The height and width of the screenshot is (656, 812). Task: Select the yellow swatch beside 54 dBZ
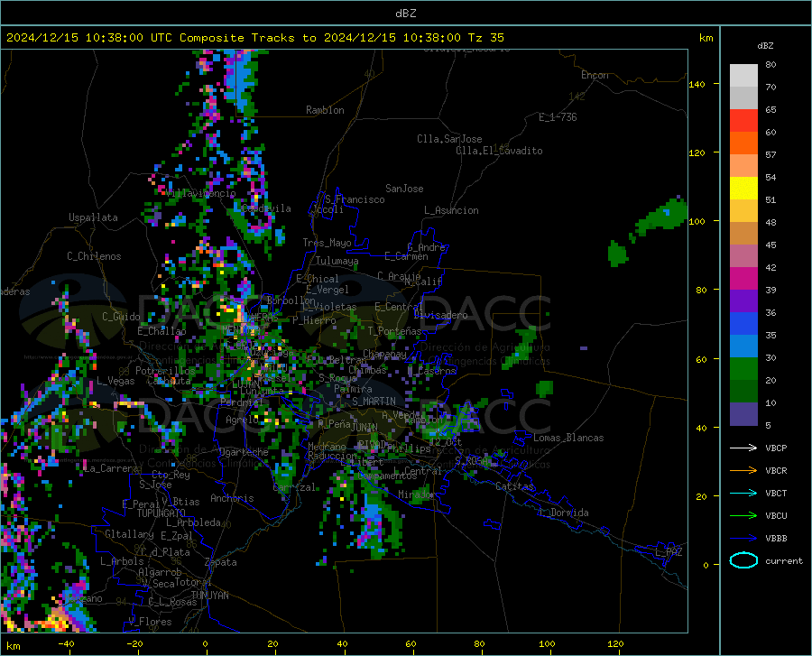[743, 189]
